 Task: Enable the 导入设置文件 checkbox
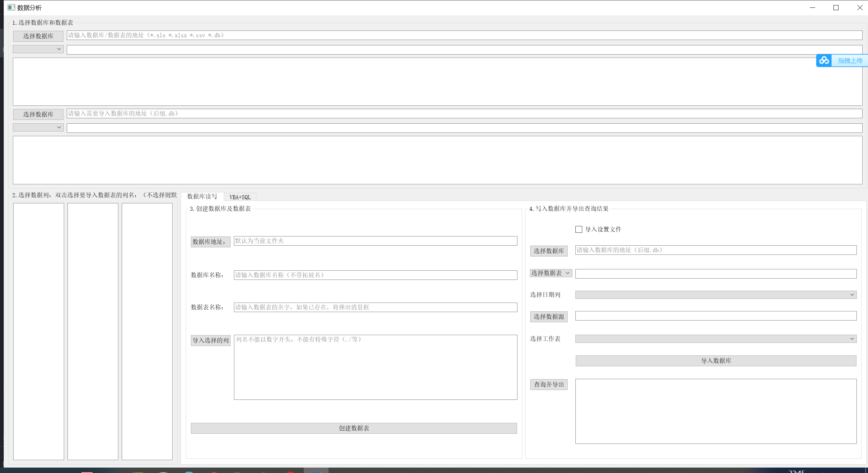[x=579, y=229]
